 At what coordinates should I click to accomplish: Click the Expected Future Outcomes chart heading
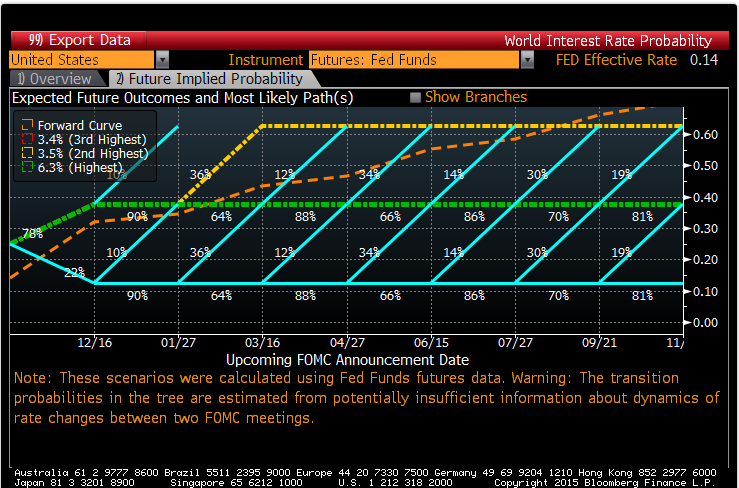182,98
